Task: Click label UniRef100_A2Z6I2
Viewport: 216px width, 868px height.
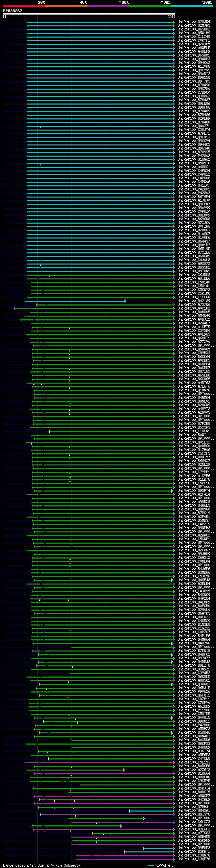Action: click(x=194, y=770)
